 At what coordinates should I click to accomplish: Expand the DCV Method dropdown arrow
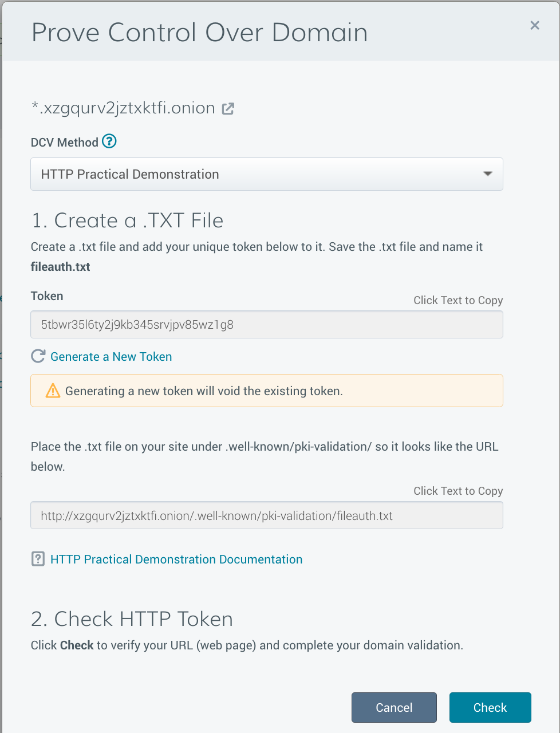pyautogui.click(x=488, y=174)
